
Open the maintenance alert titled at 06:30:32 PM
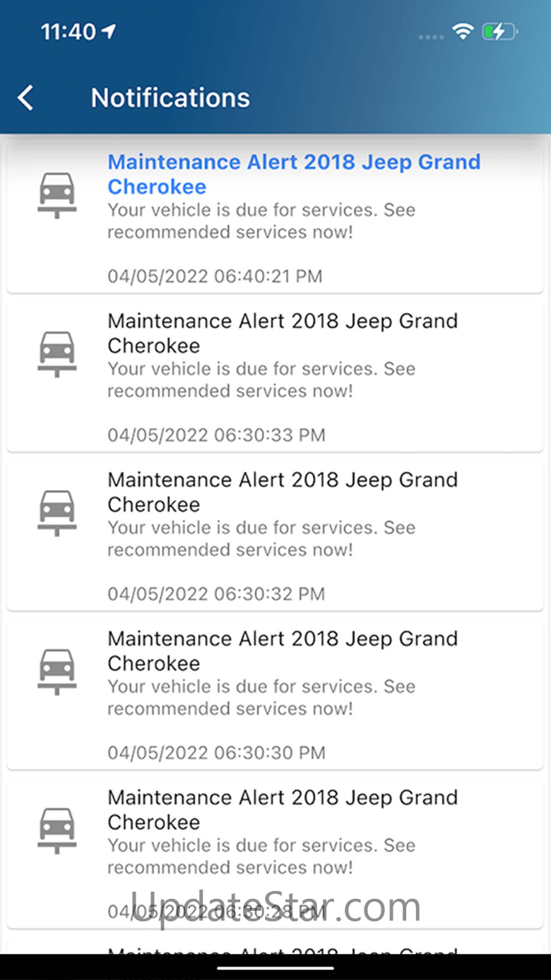[x=283, y=492]
